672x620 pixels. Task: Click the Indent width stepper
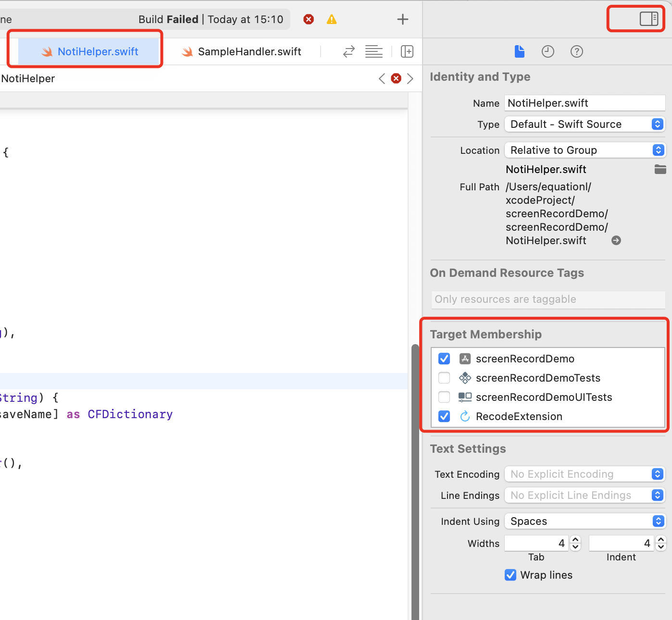click(661, 543)
